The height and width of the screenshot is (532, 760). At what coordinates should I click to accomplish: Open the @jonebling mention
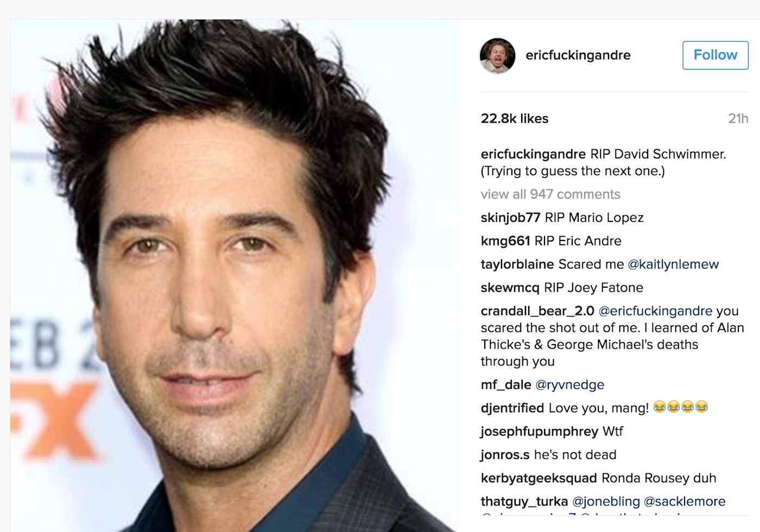[x=606, y=502]
